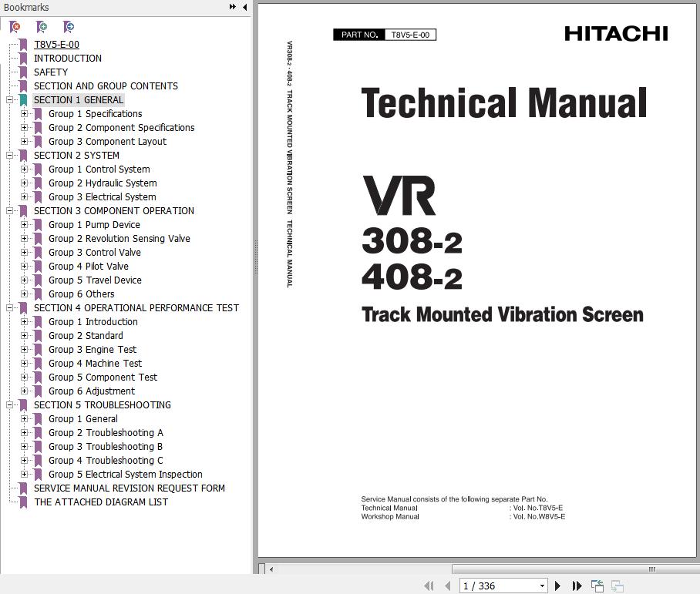Open the Group 6 Others bookmark
Screen dimensions: 700x594
(81, 294)
